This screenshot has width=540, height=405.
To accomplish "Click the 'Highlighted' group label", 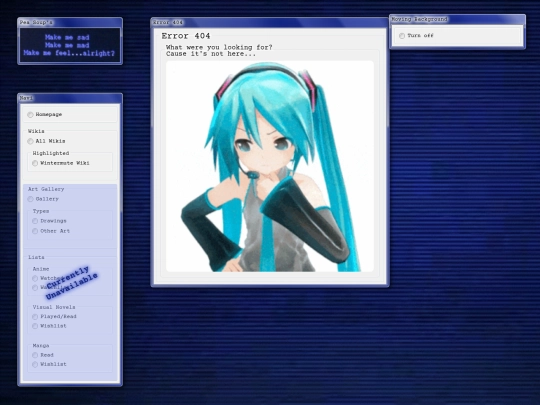I will point(51,153).
